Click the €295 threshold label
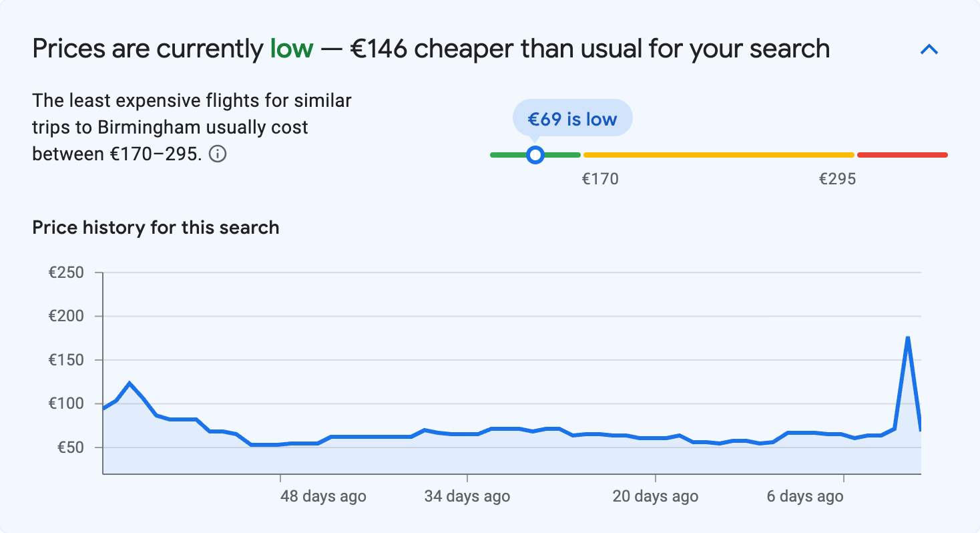The height and width of the screenshot is (533, 980). [x=837, y=178]
